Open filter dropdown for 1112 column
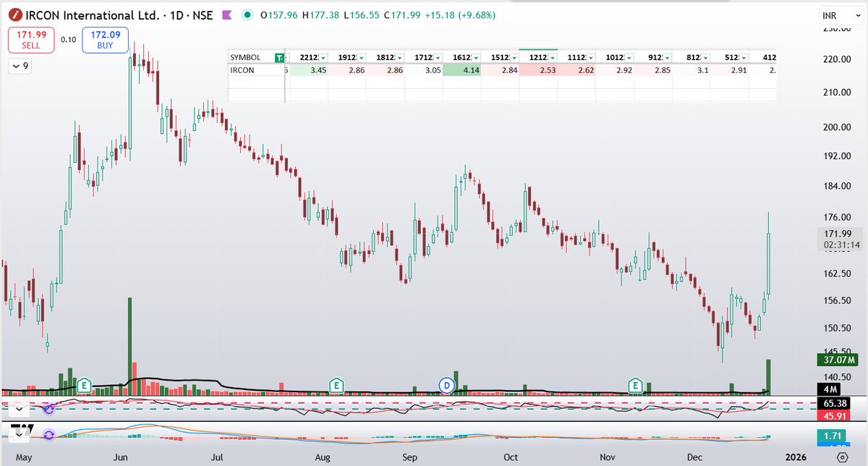This screenshot has height=466, width=868. (590, 57)
